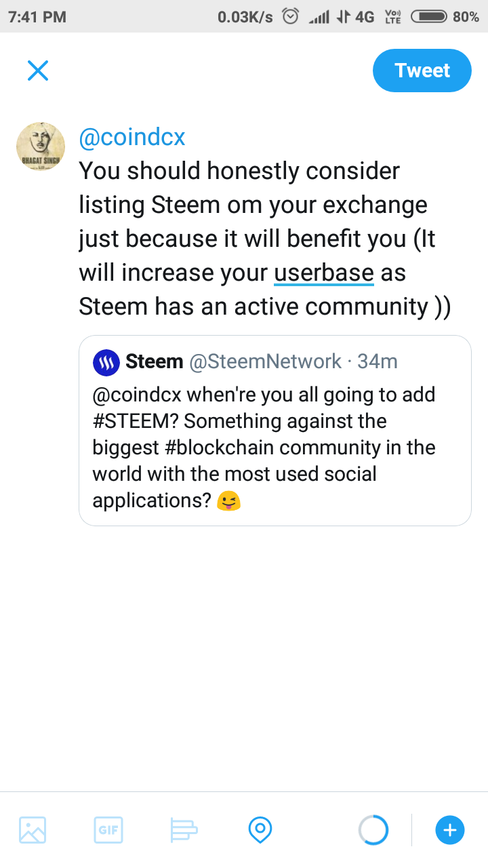Add a poll using the poll icon
This screenshot has width=488, height=868.
(x=184, y=830)
